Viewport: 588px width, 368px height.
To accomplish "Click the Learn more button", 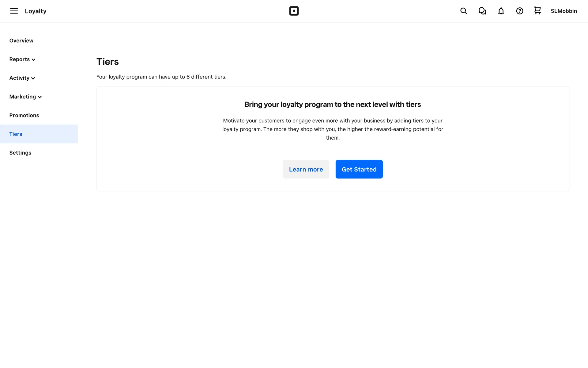I will [306, 169].
